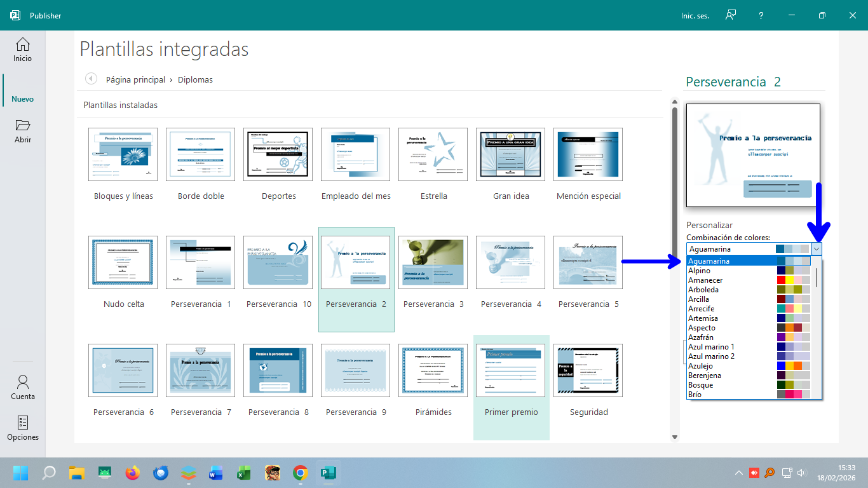Launch Excel from the taskbar
Screen dimensions: 868x488
[243, 473]
